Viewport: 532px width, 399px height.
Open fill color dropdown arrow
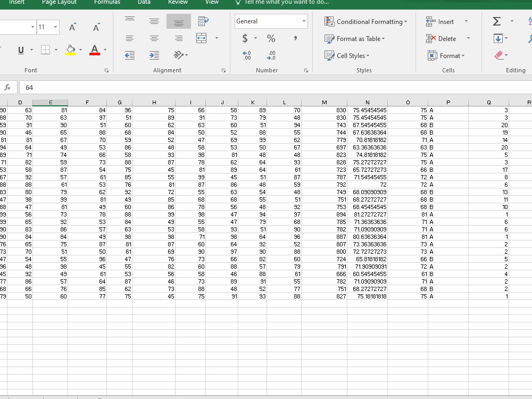[80, 50]
